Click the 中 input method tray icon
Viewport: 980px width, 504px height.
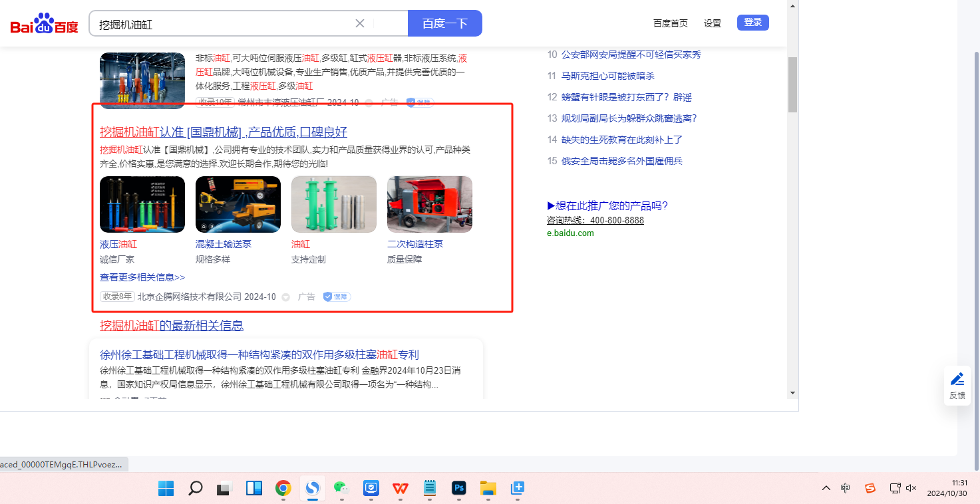coord(845,488)
